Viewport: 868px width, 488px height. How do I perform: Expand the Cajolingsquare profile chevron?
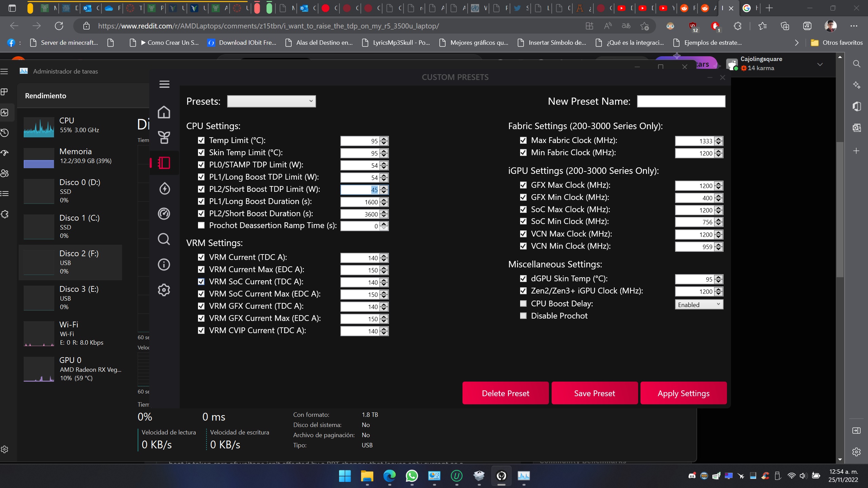pyautogui.click(x=820, y=64)
